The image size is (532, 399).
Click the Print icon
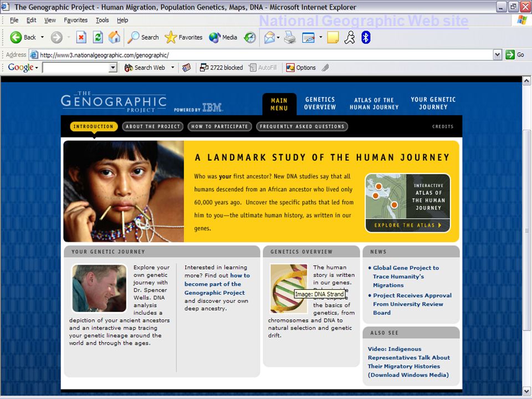[290, 37]
